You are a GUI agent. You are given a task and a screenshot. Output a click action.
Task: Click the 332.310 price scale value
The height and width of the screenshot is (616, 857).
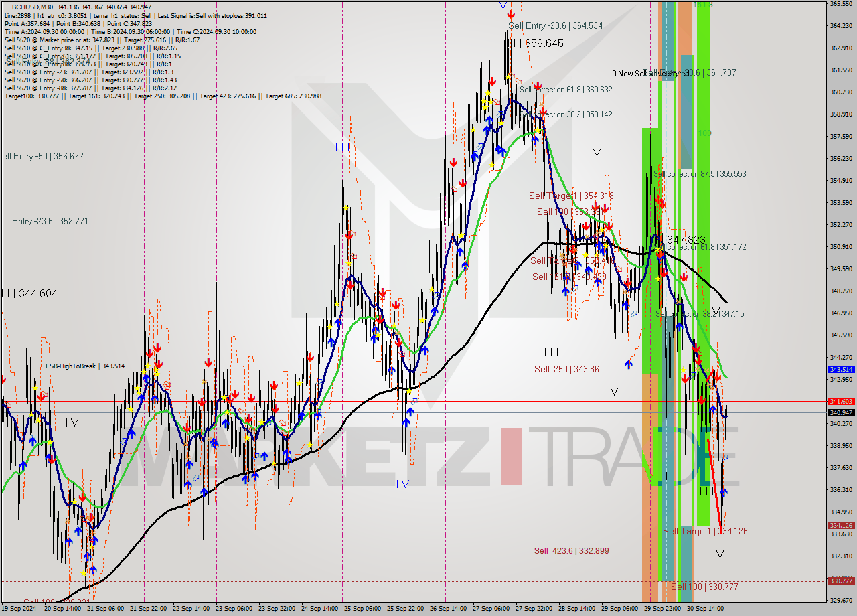841,556
